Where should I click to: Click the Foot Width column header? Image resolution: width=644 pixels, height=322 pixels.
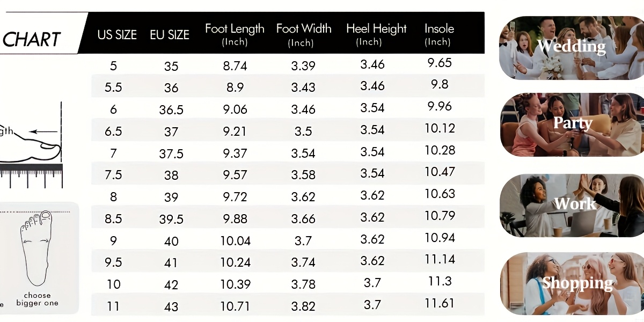tap(304, 34)
